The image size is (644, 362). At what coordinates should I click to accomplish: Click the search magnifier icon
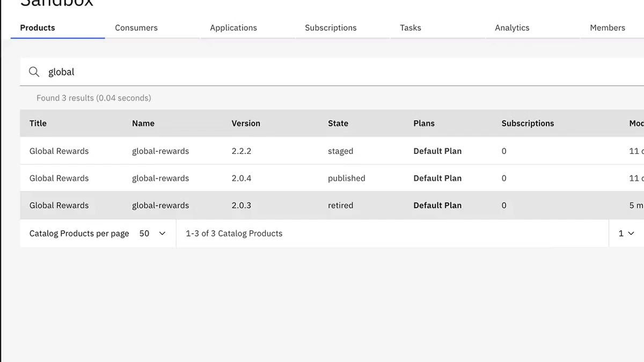pyautogui.click(x=34, y=72)
